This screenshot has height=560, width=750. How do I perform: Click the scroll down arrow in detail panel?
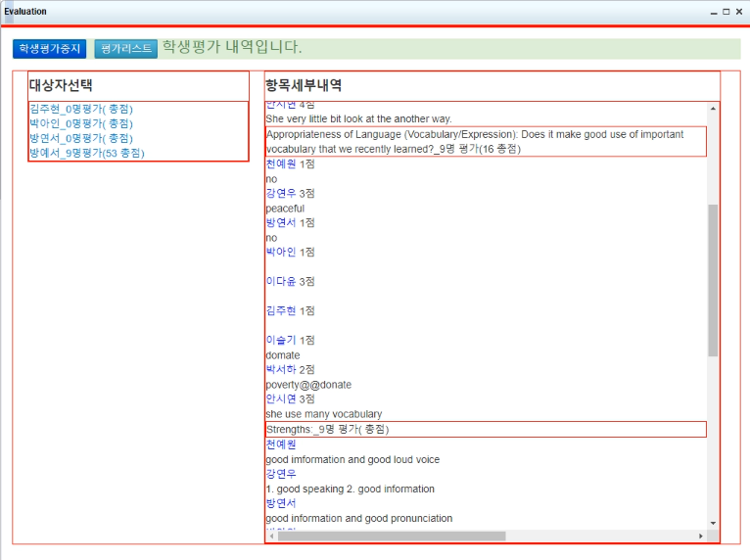click(713, 524)
